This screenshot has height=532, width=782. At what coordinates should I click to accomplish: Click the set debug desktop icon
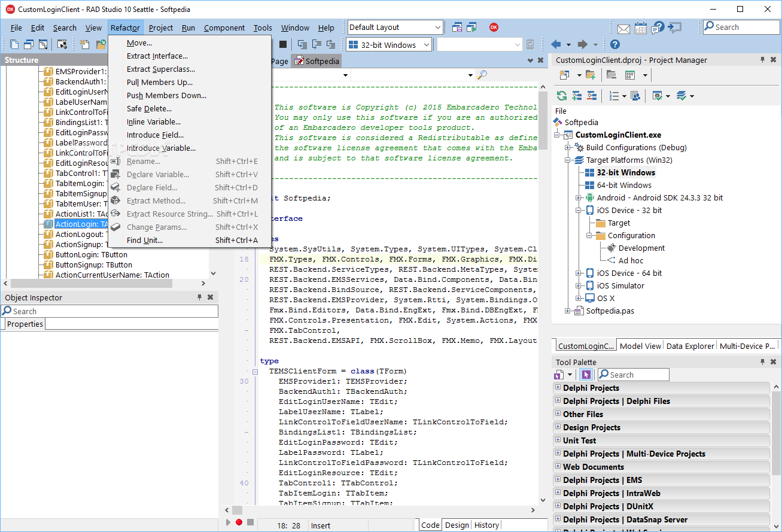[473, 28]
